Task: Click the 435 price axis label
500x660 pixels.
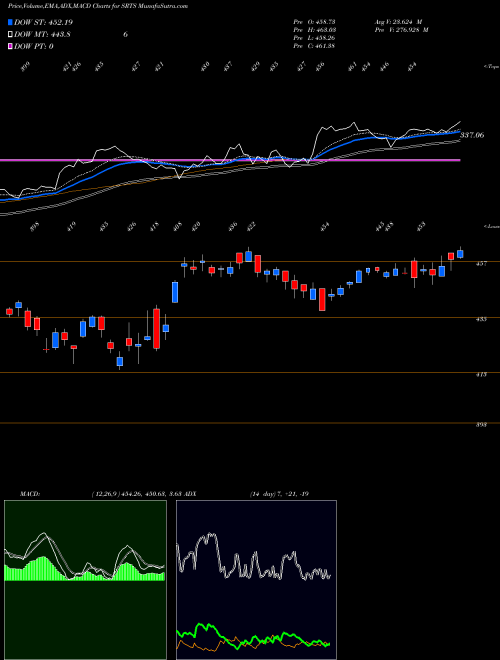Action: pos(481,319)
